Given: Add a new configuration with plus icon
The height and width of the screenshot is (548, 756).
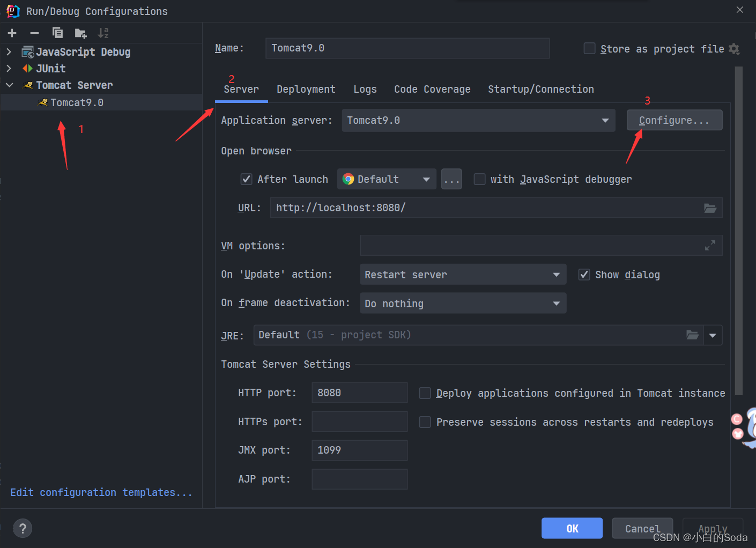Looking at the screenshot, I should (x=12, y=33).
